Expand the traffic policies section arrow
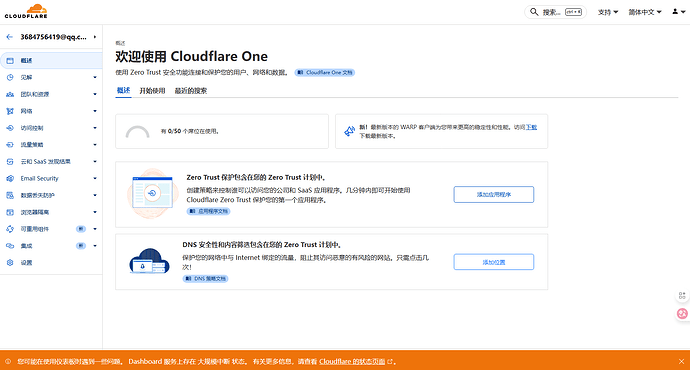The image size is (690, 370). point(95,145)
